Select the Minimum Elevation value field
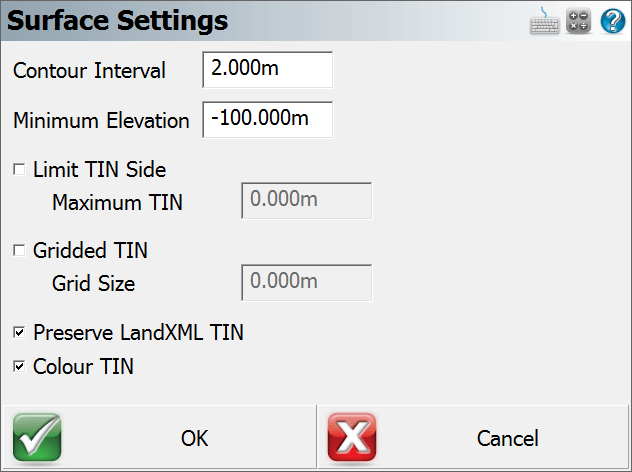This screenshot has height=472, width=632. pos(268,119)
